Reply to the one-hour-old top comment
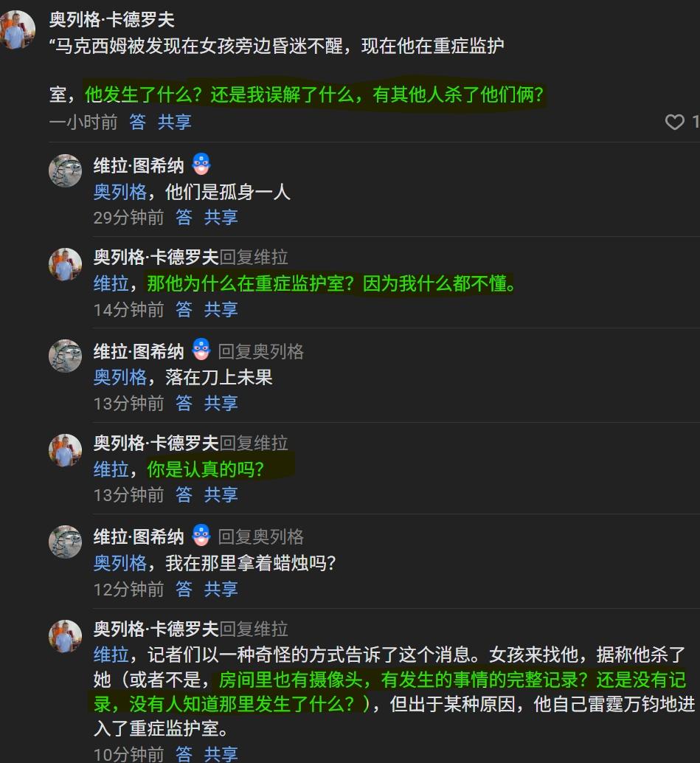The image size is (700, 763). click(138, 122)
